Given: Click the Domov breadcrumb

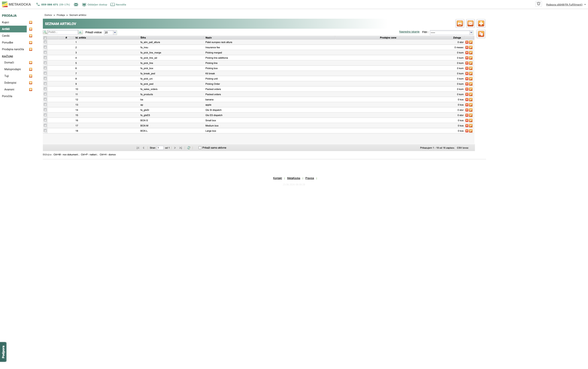Looking at the screenshot, I should pyautogui.click(x=48, y=15).
